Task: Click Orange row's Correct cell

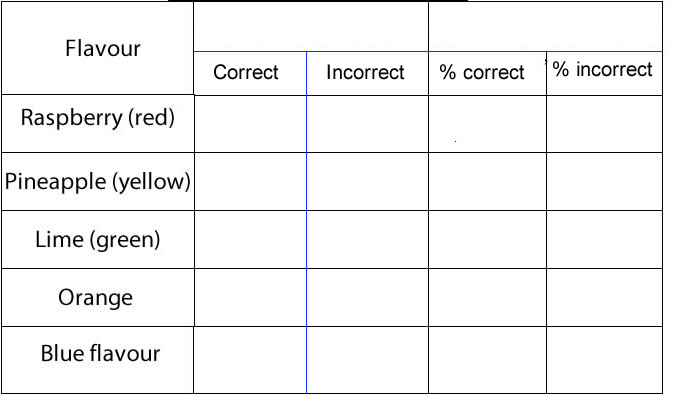Action: [250, 298]
